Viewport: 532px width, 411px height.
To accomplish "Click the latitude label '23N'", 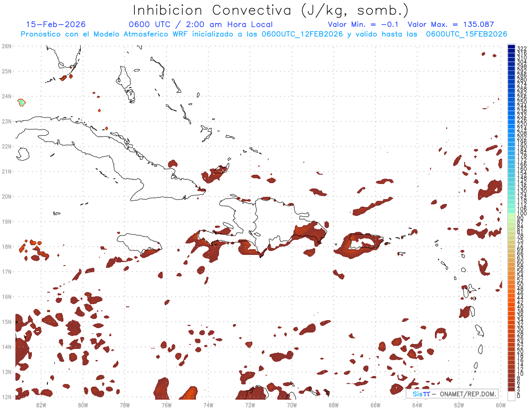I will (x=7, y=121).
